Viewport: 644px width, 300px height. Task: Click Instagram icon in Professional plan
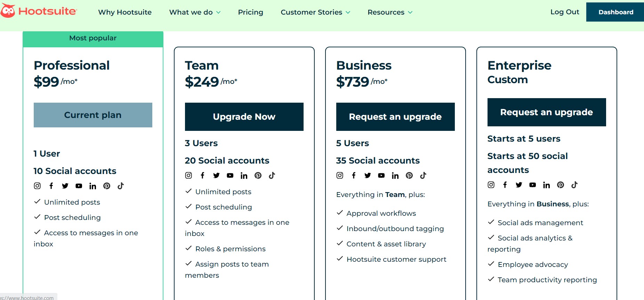[x=37, y=186]
